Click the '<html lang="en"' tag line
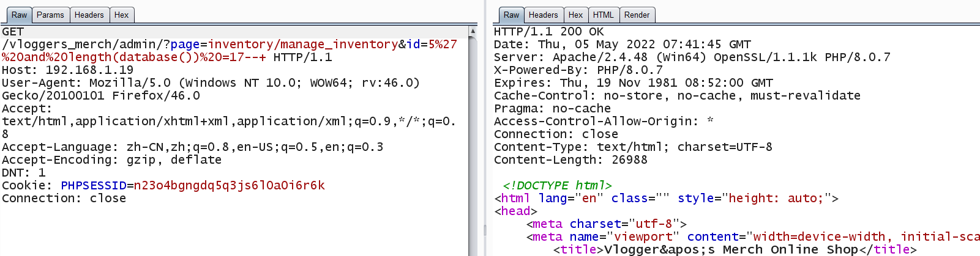Image resolution: width=980 pixels, height=256 pixels. click(666, 199)
